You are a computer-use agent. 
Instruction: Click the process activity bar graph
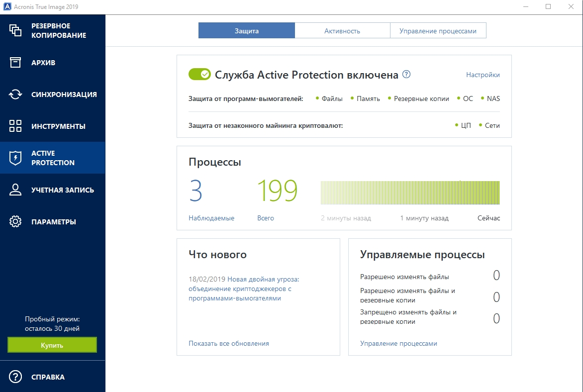[410, 193]
